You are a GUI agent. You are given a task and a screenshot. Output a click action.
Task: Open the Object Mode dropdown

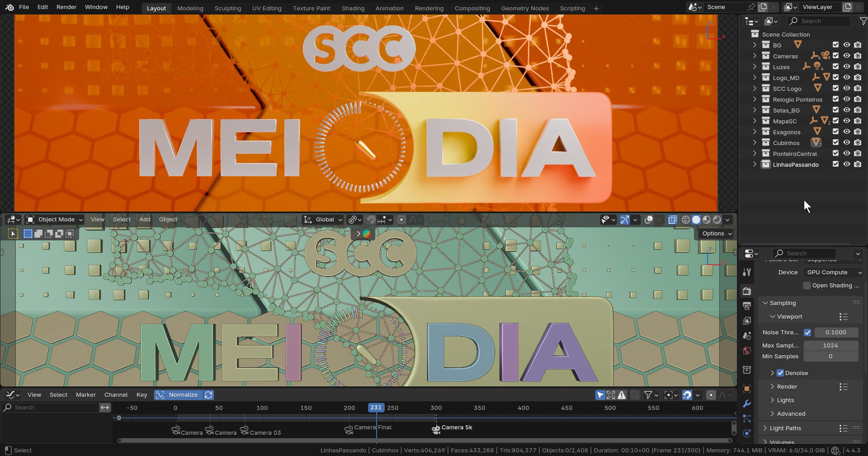click(55, 220)
